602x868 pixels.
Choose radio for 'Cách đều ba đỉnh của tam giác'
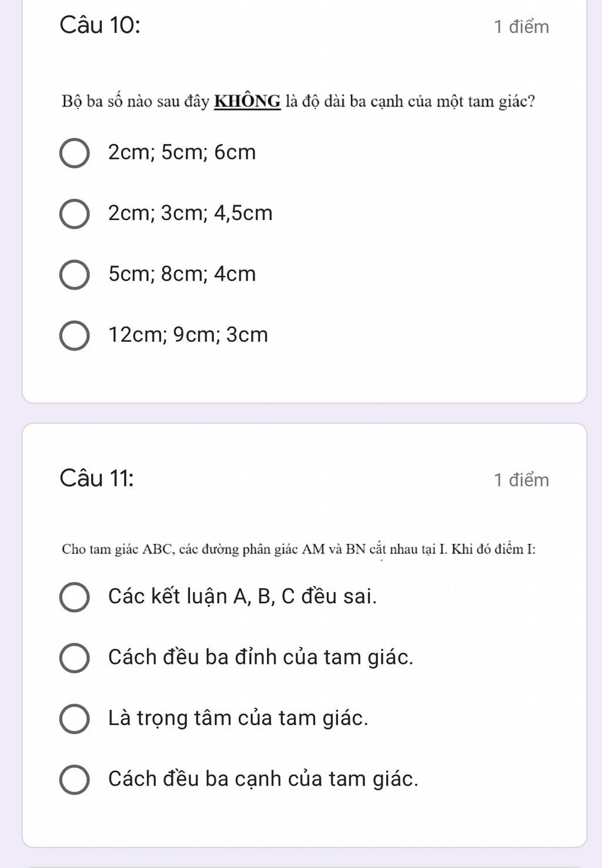pyautogui.click(x=75, y=657)
